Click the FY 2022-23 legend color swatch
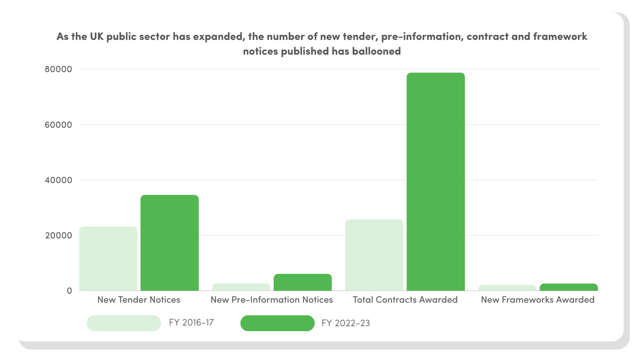This screenshot has width=644, height=362. point(277,323)
